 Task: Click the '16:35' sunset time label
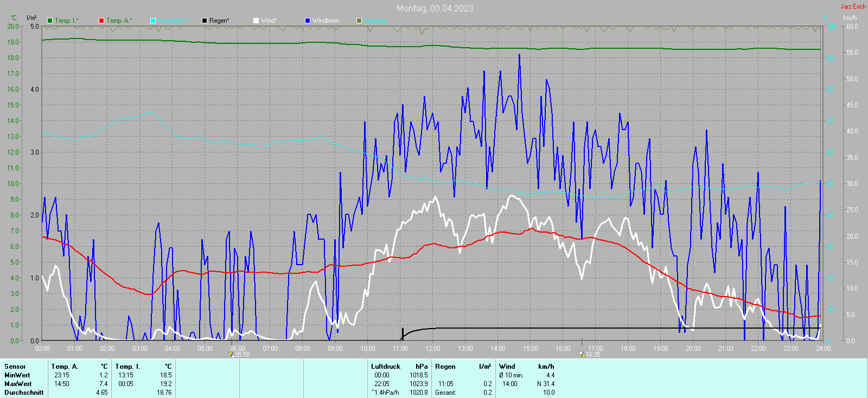(x=593, y=355)
